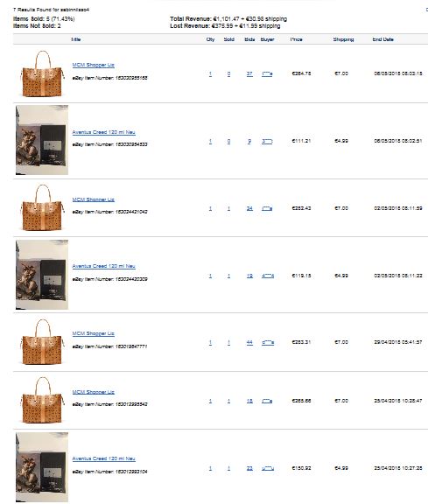Click the MCM bag thumbnail priced €285.66
Screen dimensions: 428x504
pos(42,400)
